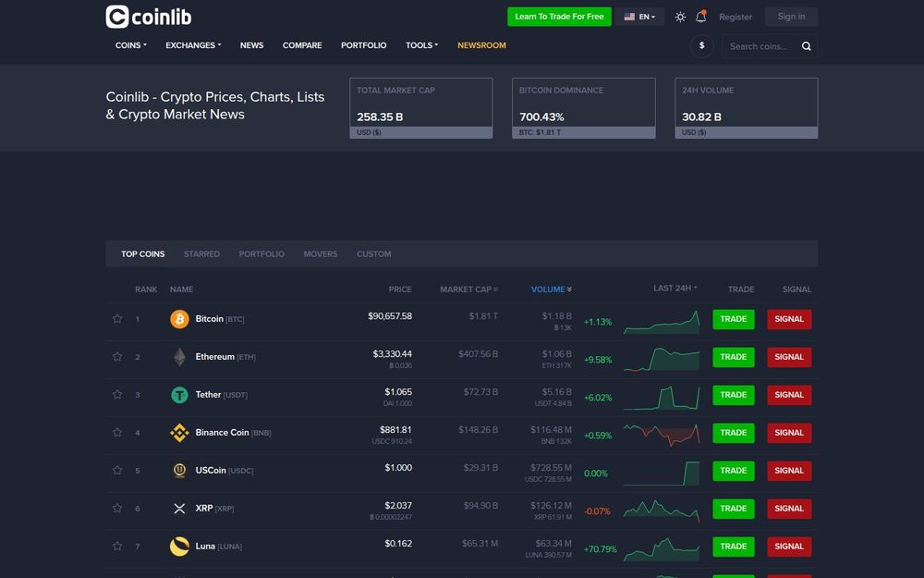This screenshot has width=924, height=578.
Task: Click the Total Market Cap card
Action: [420, 108]
